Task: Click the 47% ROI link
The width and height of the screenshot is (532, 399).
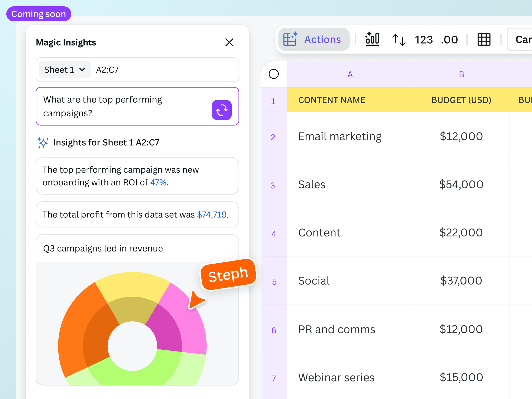Action: [158, 182]
